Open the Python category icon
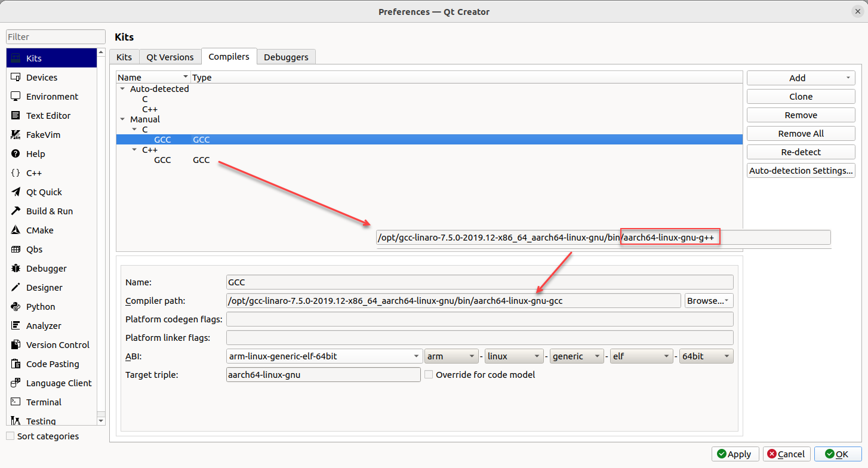Viewport: 868px width, 468px height. click(x=16, y=307)
